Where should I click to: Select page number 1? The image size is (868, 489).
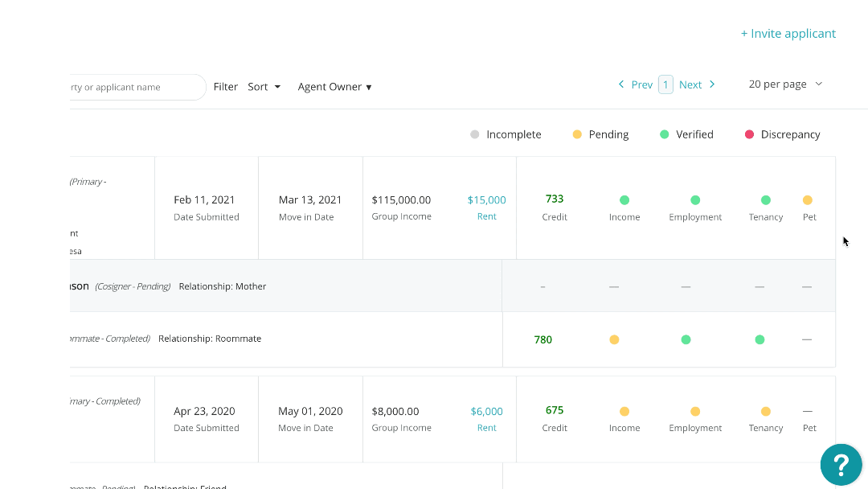pos(665,84)
